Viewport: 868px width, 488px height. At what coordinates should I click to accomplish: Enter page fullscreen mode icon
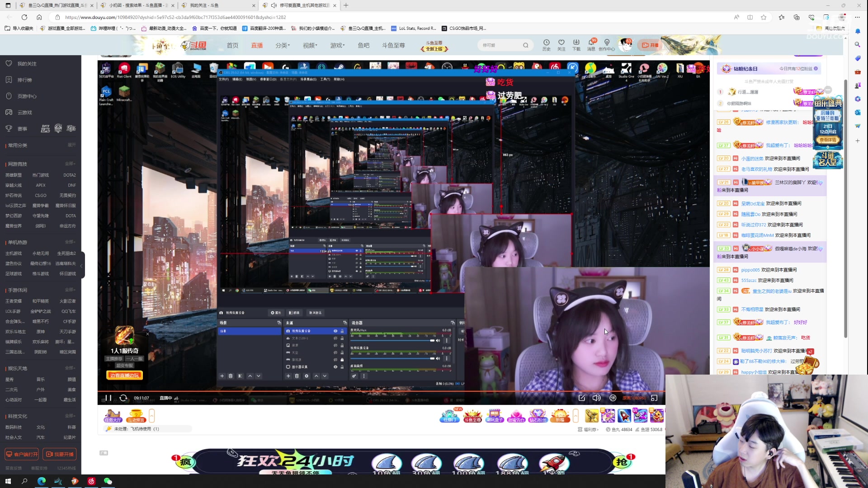point(654,398)
